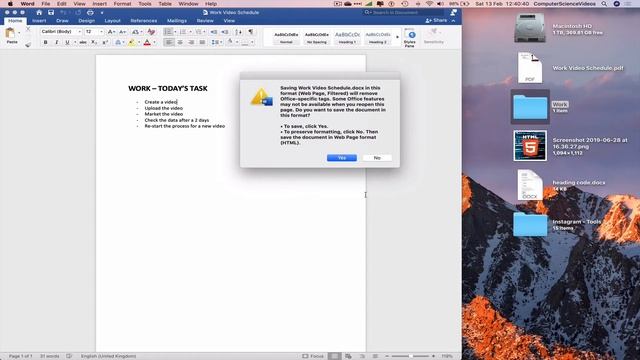Switch to Print Layout view in status bar

(334, 356)
